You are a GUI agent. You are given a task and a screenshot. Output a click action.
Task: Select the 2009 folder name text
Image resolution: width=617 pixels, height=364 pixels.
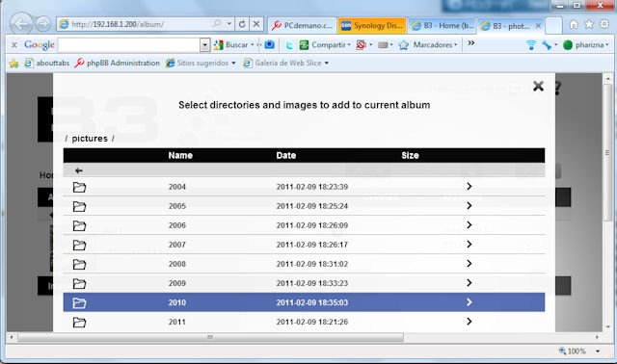tap(177, 283)
